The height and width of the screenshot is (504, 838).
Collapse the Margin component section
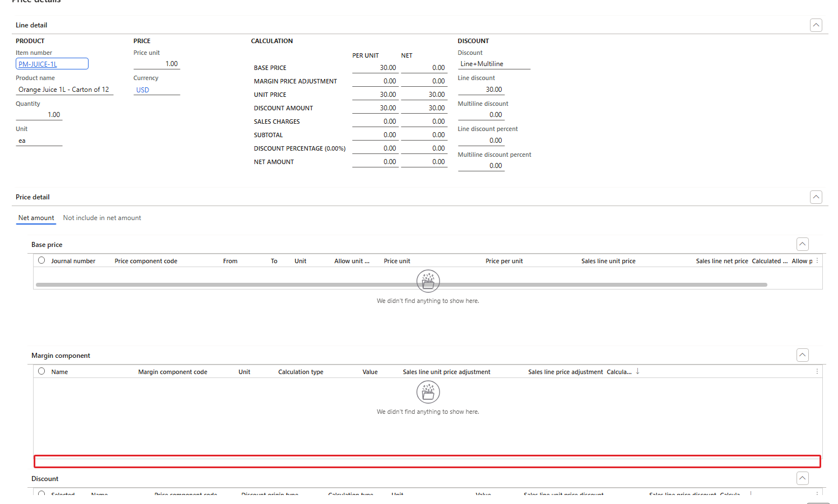click(803, 355)
